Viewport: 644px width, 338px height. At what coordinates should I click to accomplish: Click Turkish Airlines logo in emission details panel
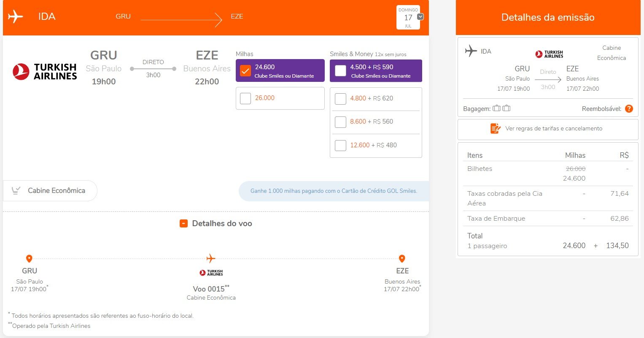coord(549,54)
